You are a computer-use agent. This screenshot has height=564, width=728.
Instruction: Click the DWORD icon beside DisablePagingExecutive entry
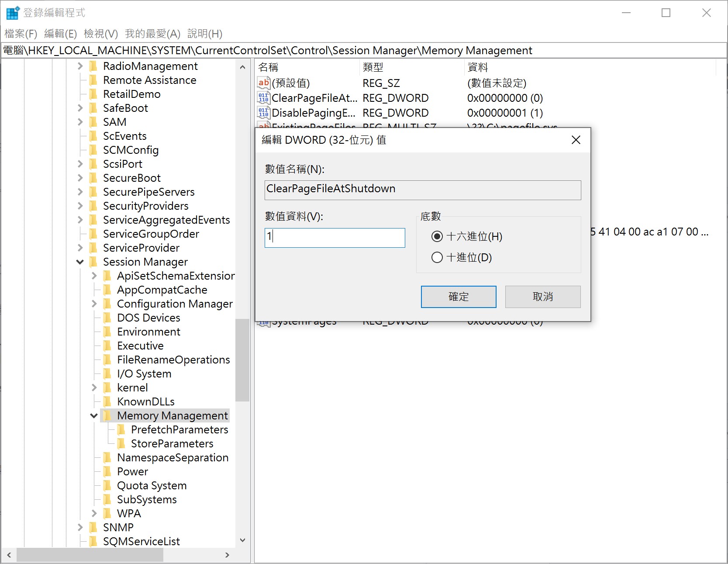point(263,113)
